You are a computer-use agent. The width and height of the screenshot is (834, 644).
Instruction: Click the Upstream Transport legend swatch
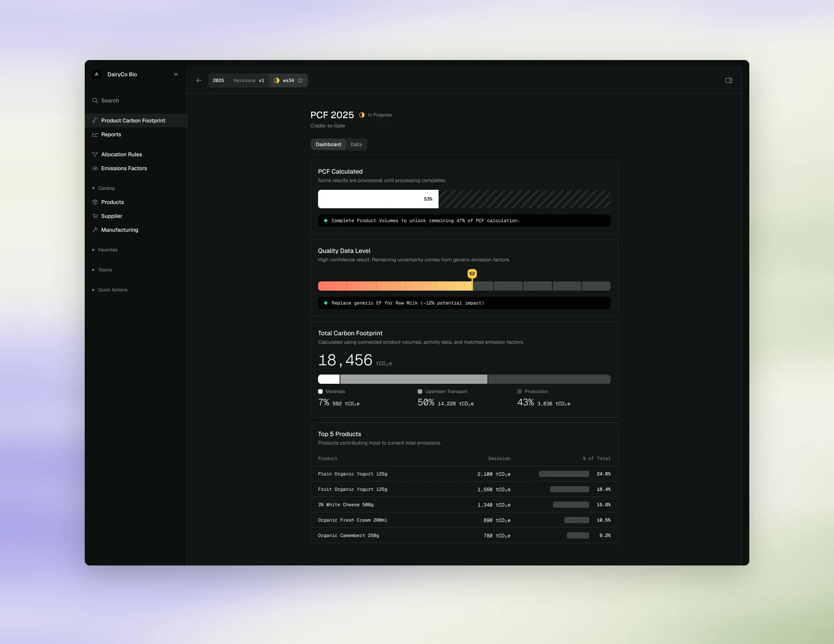420,391
